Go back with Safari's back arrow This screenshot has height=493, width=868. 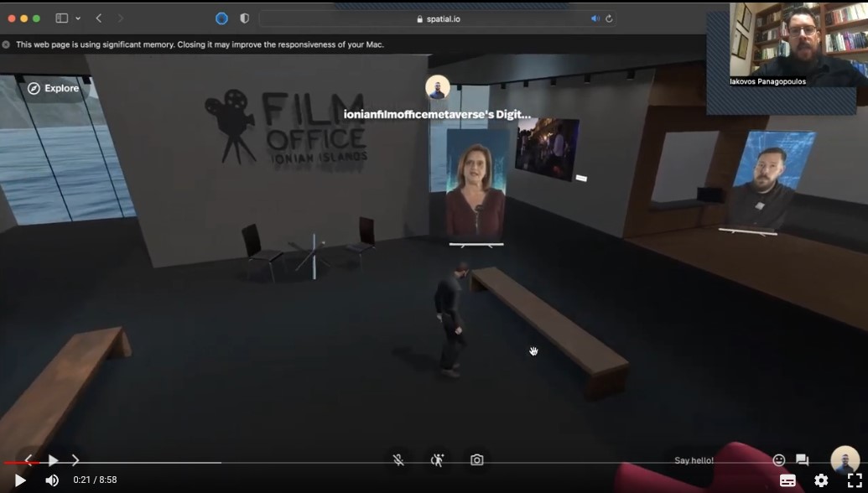(98, 18)
